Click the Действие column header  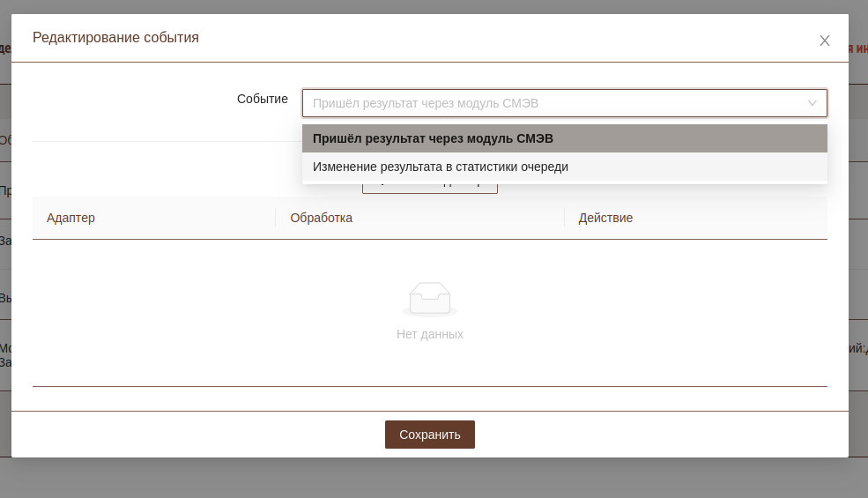(605, 218)
